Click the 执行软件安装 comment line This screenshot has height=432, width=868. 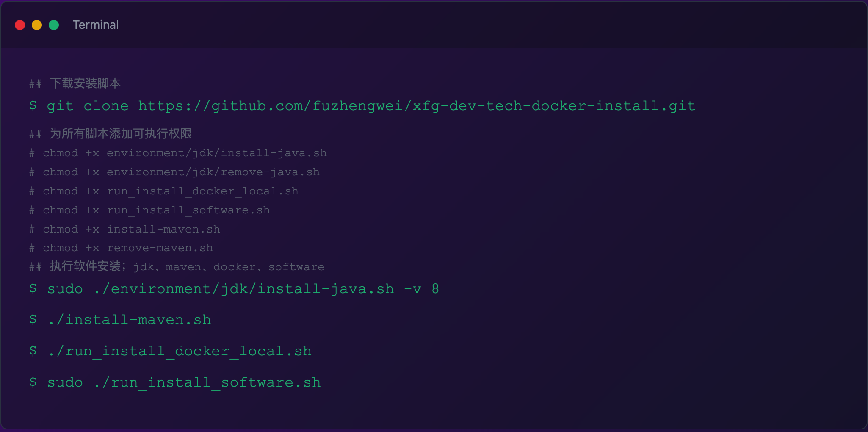click(177, 267)
